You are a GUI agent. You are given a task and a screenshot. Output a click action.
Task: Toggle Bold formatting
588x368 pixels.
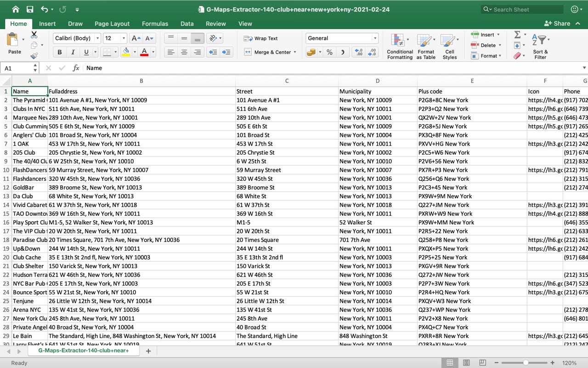(59, 52)
